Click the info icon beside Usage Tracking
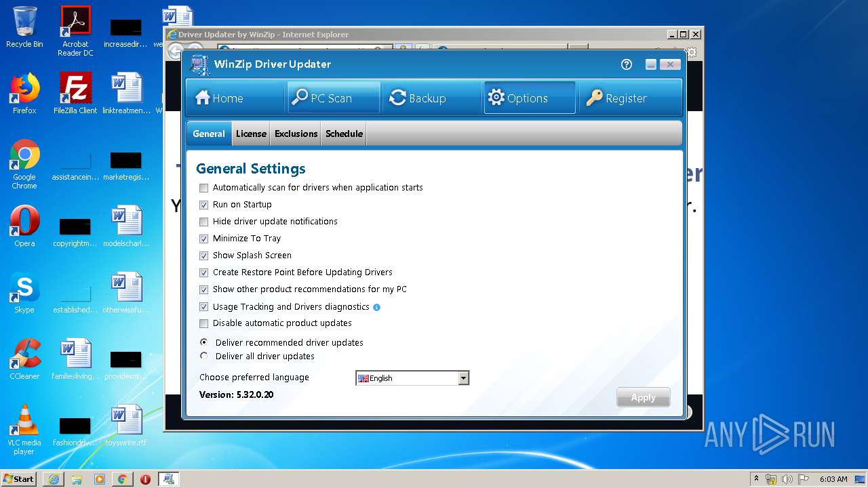The height and width of the screenshot is (488, 868). 377,307
